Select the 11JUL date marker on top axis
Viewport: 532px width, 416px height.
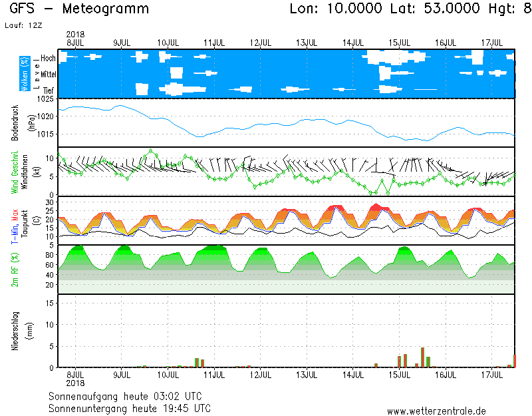coord(214,43)
